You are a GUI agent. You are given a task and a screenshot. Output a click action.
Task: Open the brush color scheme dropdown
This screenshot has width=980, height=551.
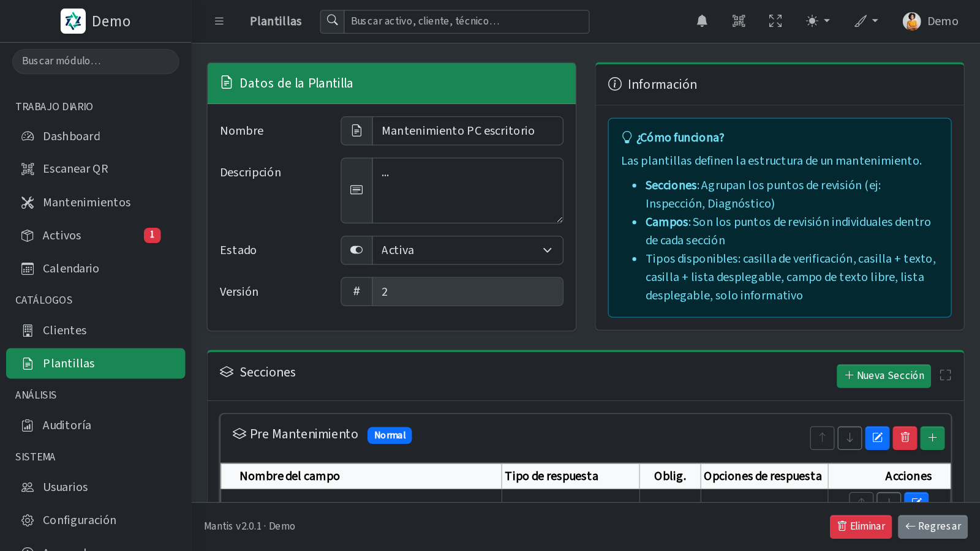pos(866,21)
